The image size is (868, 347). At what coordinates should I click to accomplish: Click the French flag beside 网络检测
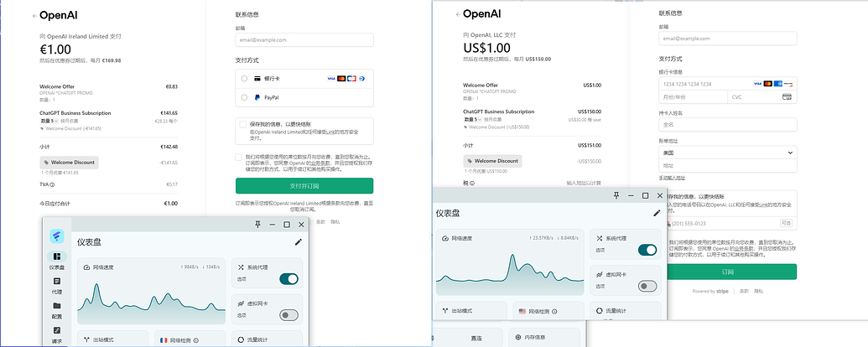click(164, 339)
